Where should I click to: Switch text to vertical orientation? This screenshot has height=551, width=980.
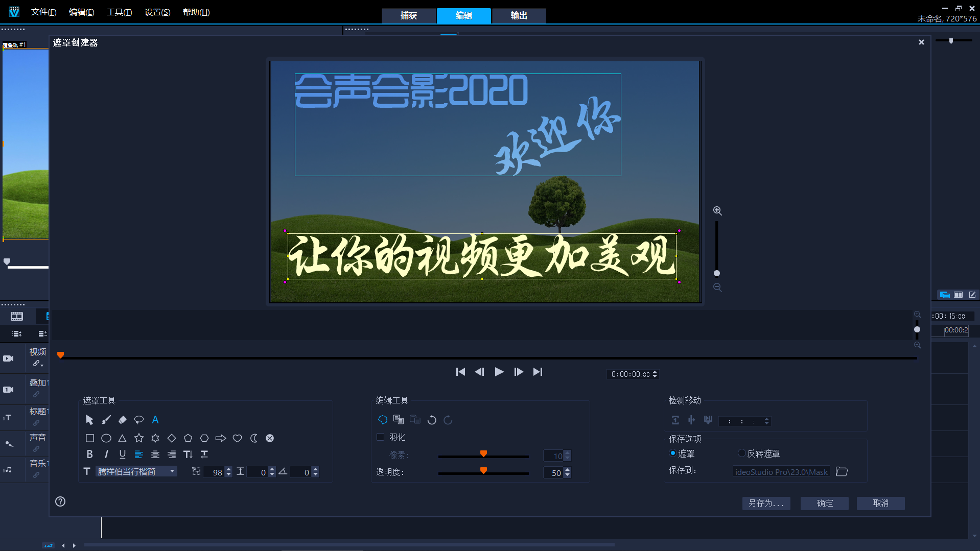coord(188,454)
